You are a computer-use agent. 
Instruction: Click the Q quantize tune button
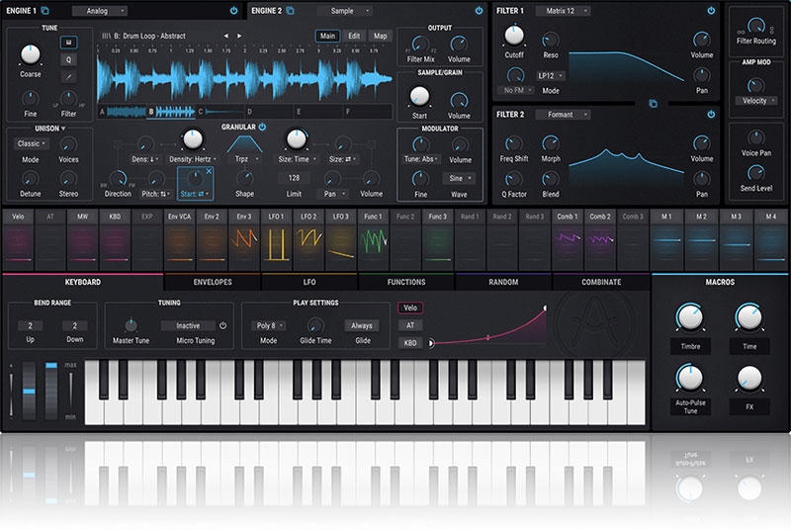pos(69,58)
